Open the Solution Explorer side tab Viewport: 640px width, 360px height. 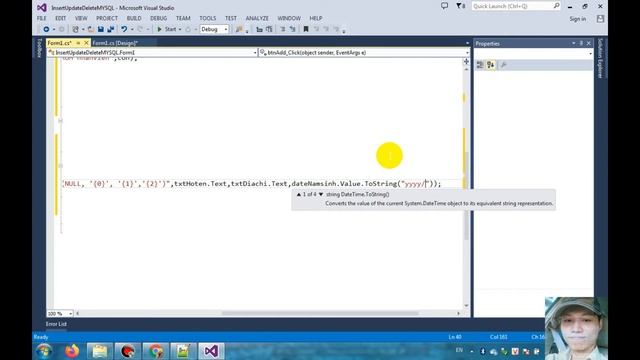(600, 58)
